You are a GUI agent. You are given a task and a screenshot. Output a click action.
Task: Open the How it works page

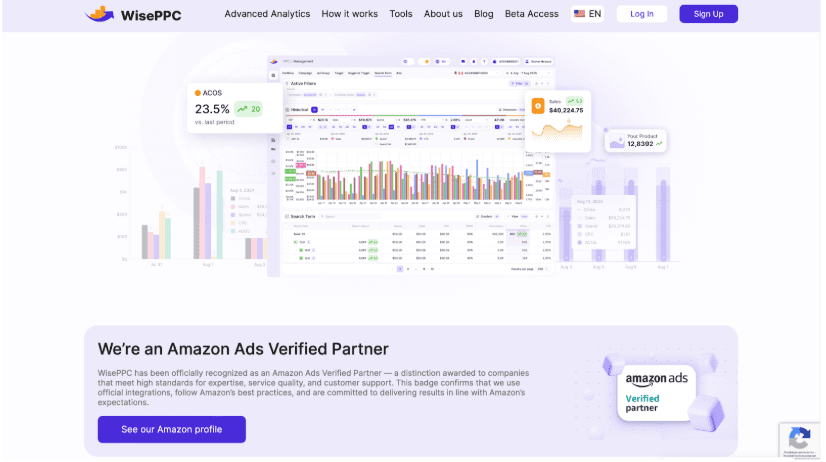[x=349, y=14]
